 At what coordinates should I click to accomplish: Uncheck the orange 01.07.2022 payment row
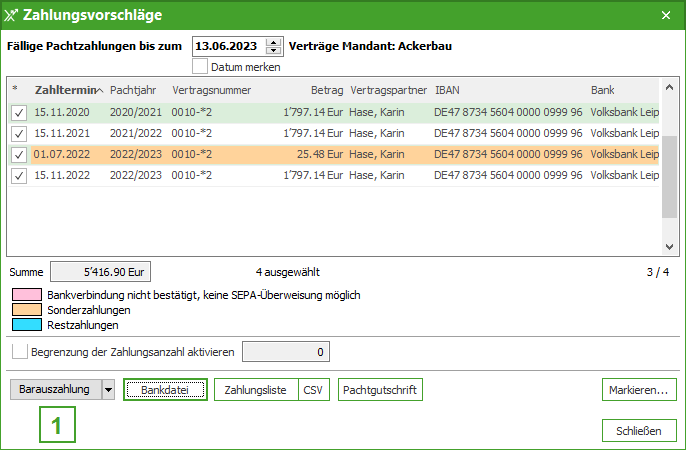pyautogui.click(x=19, y=155)
